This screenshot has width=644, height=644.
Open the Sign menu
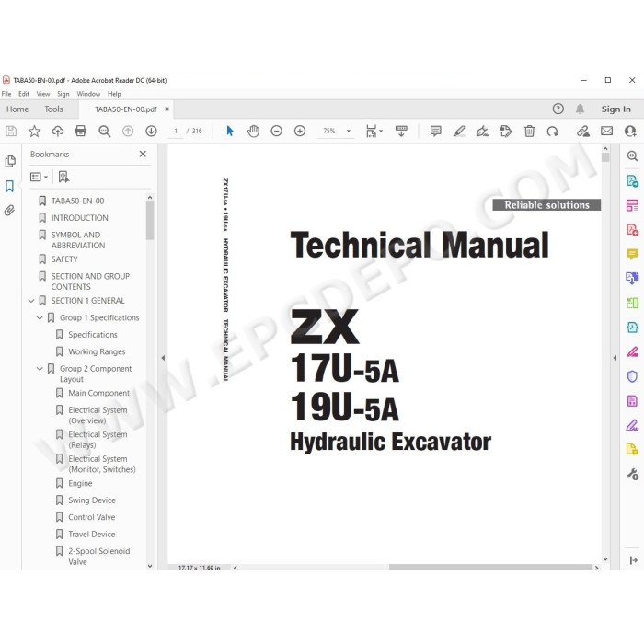coord(63,94)
